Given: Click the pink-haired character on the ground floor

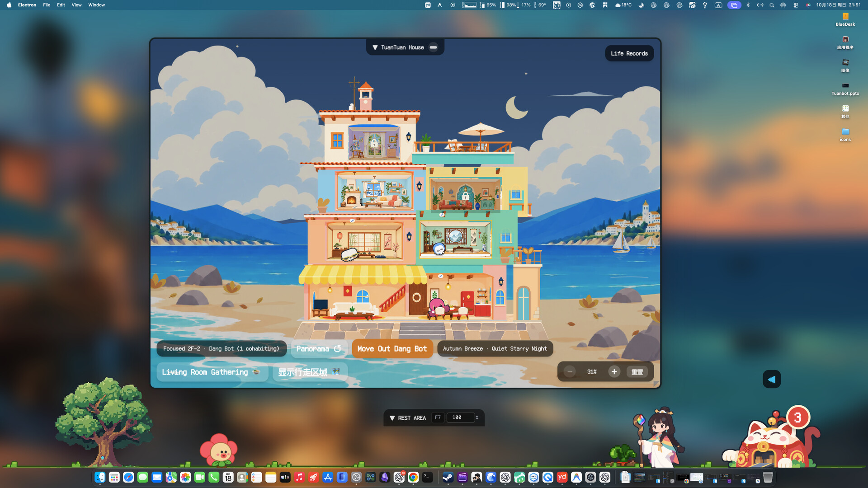Looking at the screenshot, I should point(437,308).
